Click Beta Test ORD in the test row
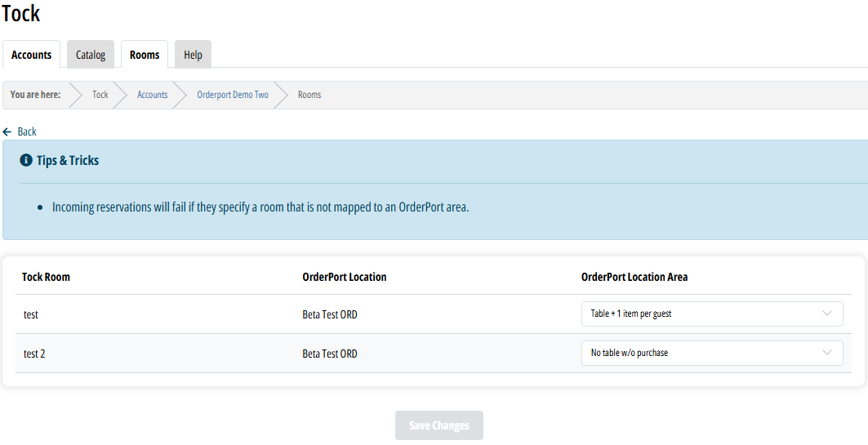 coord(330,314)
